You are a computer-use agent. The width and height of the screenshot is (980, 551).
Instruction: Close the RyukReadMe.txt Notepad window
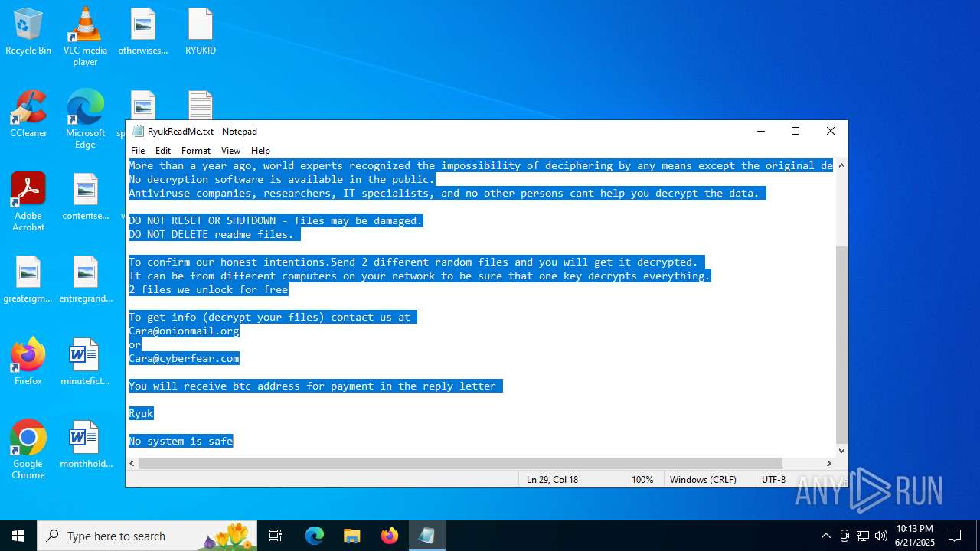(831, 131)
